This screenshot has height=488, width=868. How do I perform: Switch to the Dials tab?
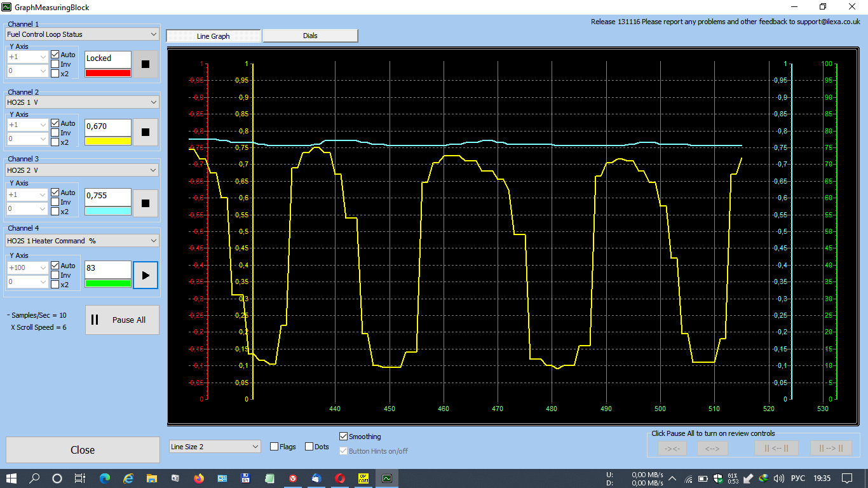click(310, 36)
